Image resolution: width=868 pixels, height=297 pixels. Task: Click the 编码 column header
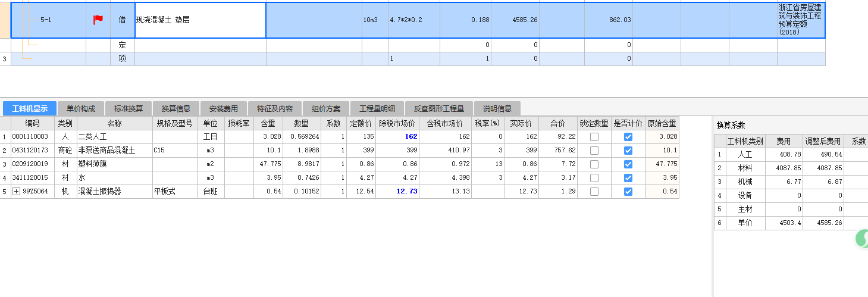pos(33,123)
